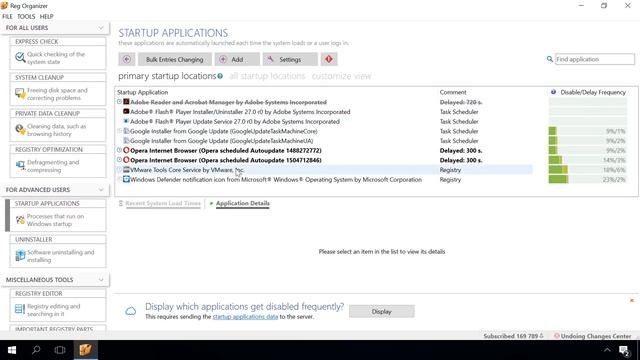Expand the Opera Autoupdate 1504712846 row
This screenshot has height=360, width=640.
point(119,160)
